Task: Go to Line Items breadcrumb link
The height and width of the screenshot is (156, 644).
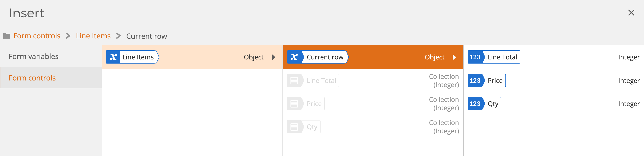Action: click(93, 36)
